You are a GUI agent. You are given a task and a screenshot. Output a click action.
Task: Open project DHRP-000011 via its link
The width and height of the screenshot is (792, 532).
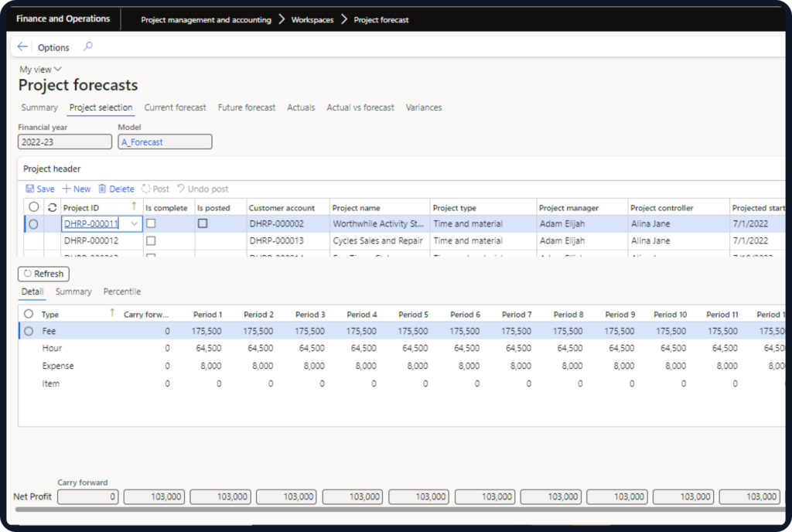click(90, 223)
